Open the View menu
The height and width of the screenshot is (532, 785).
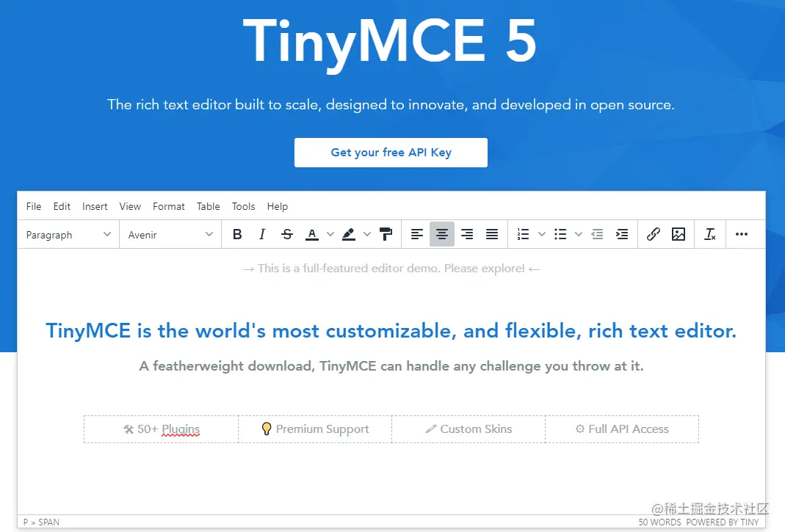click(x=130, y=206)
